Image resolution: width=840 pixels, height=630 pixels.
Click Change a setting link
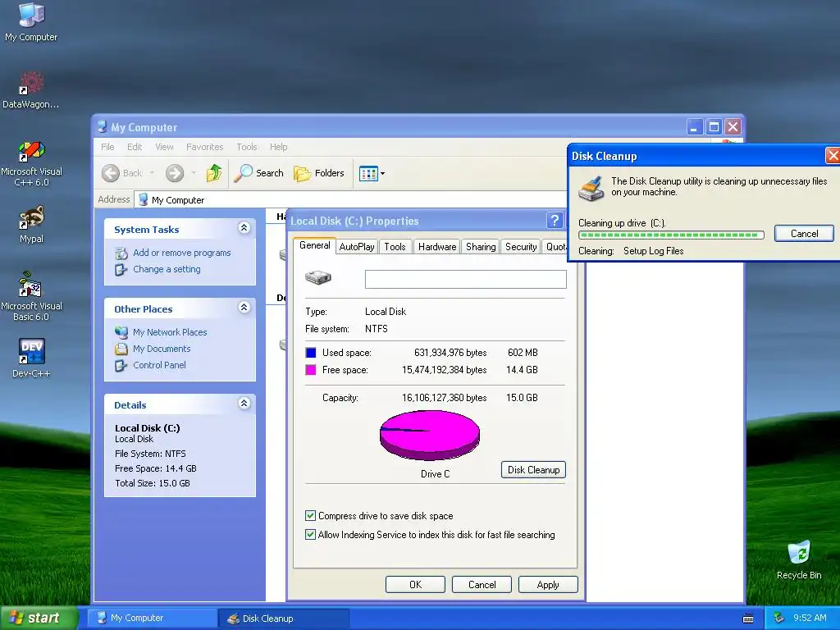click(x=167, y=269)
